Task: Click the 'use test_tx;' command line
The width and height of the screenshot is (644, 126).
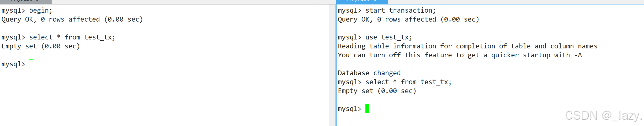Action: [375, 37]
